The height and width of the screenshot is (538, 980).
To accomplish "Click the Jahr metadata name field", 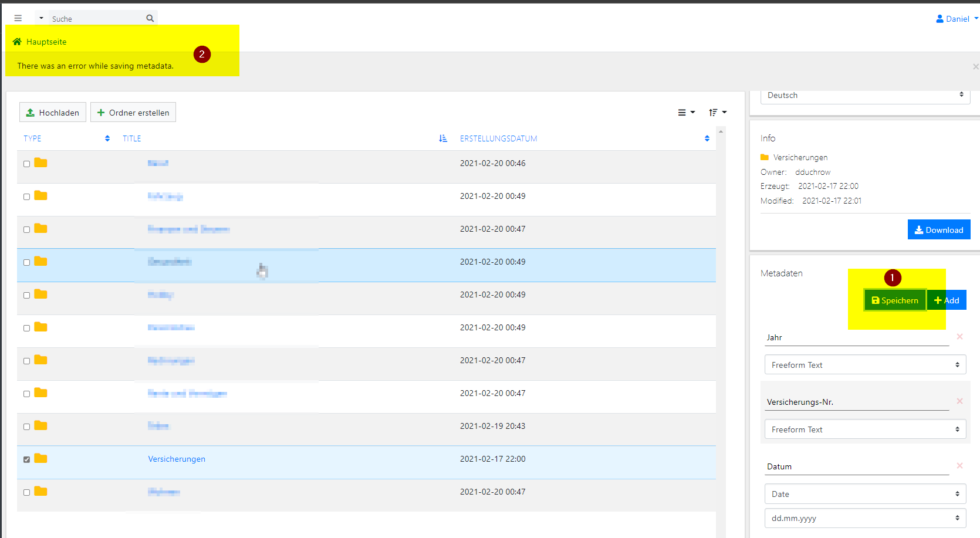I will 857,337.
